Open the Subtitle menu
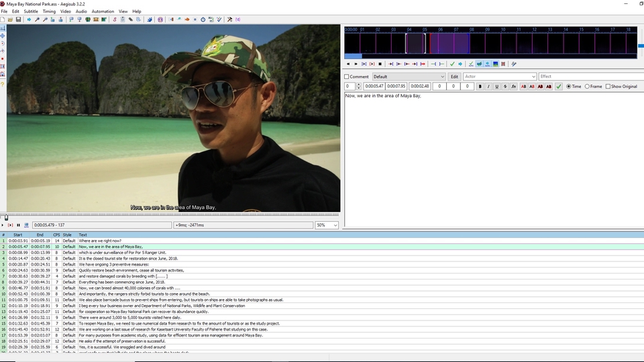This screenshot has height=362, width=644. [x=31, y=11]
